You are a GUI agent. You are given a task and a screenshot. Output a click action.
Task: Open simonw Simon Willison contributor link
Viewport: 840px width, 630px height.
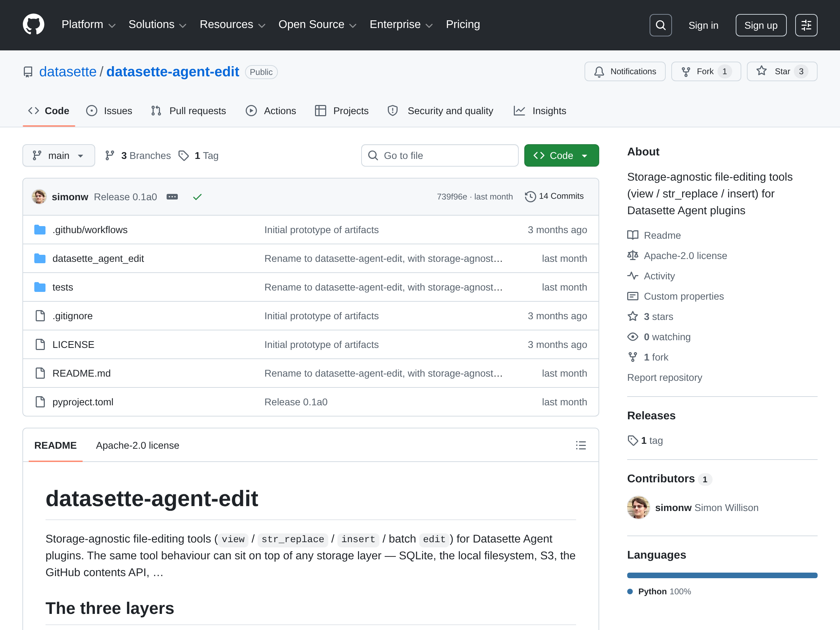pyautogui.click(x=707, y=507)
